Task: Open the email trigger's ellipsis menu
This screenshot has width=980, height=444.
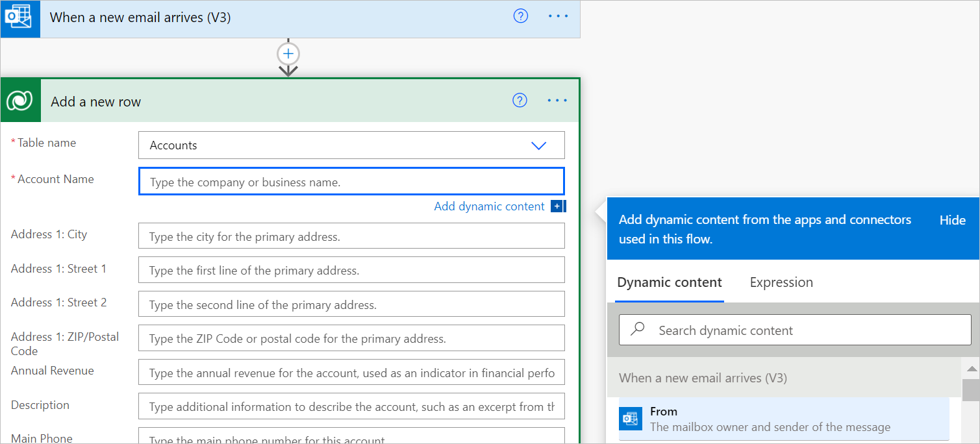Action: [x=558, y=17]
